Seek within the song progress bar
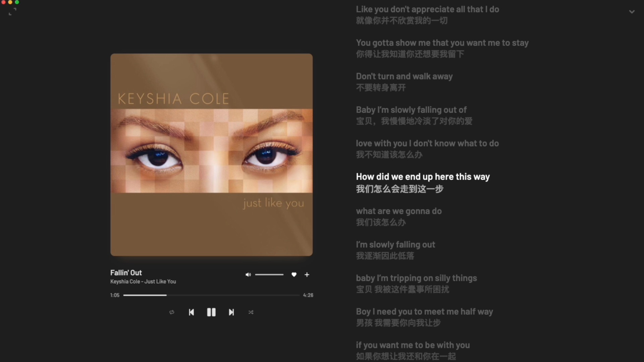This screenshot has width=644, height=362. click(211, 295)
